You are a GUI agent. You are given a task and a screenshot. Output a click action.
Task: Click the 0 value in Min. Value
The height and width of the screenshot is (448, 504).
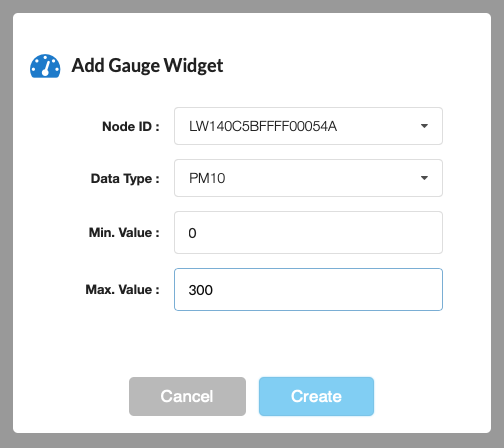click(192, 233)
